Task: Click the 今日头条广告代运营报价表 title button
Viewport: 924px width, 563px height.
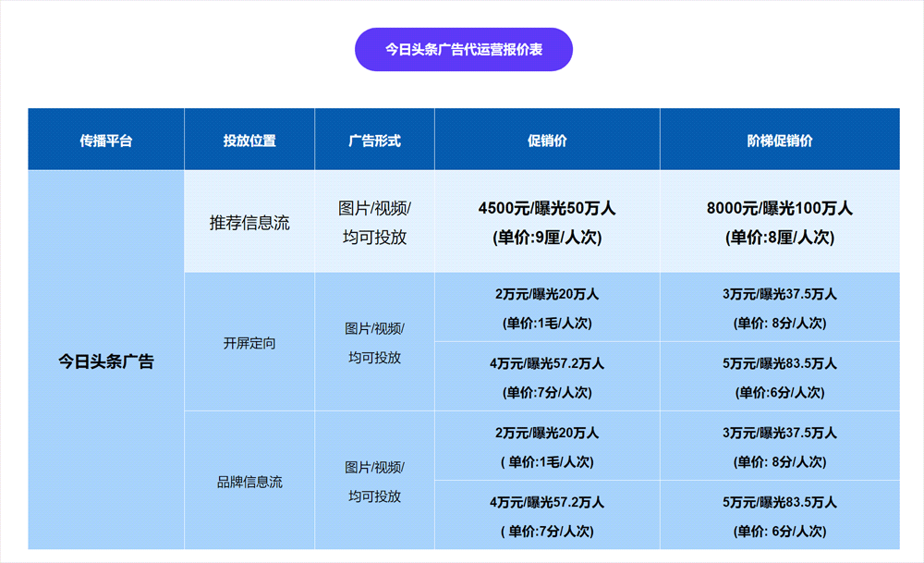Action: point(463,50)
